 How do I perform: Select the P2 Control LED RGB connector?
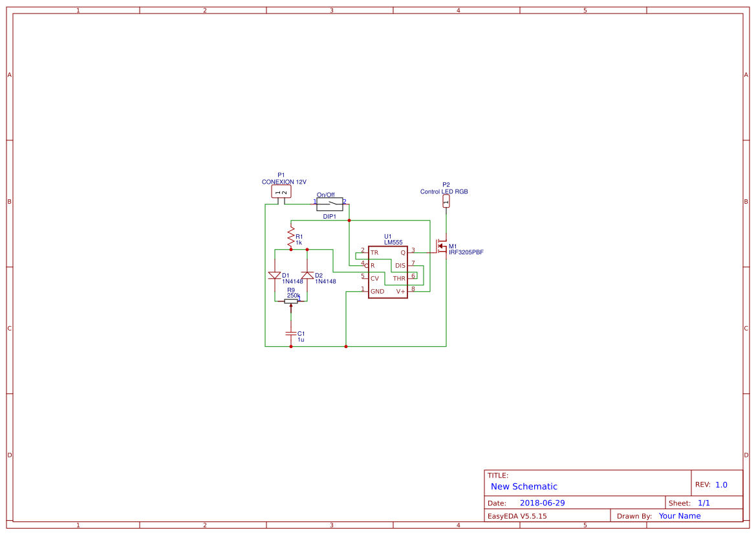446,201
